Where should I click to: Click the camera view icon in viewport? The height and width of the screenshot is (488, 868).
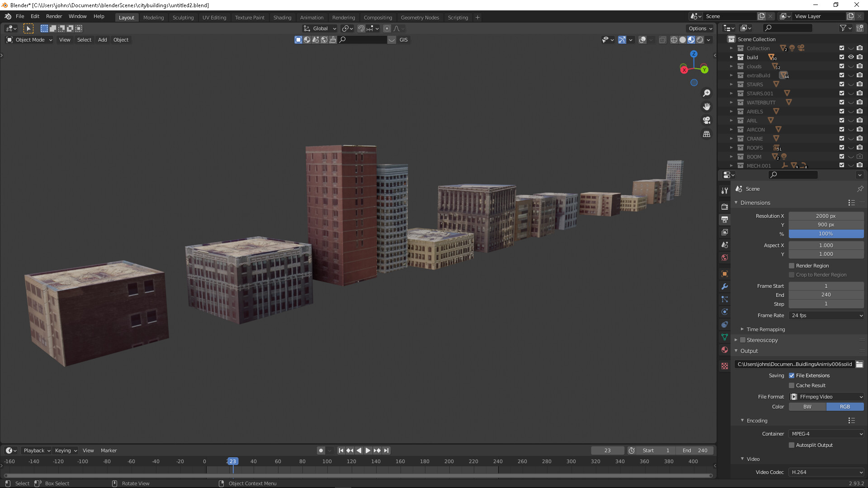(707, 120)
